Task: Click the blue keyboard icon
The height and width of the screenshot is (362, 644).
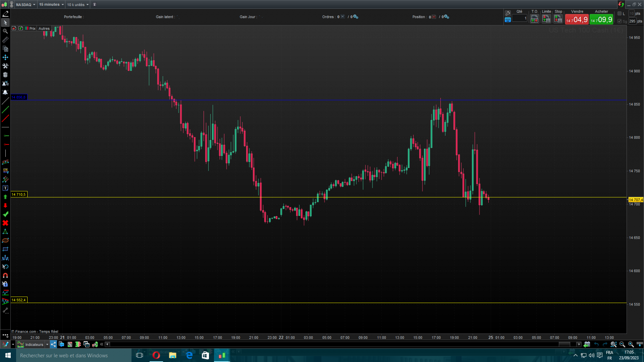Action: (x=508, y=20)
